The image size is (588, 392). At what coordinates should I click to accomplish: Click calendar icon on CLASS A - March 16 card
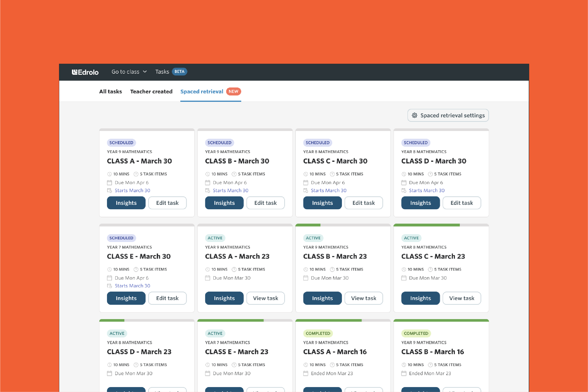pyautogui.click(x=305, y=373)
